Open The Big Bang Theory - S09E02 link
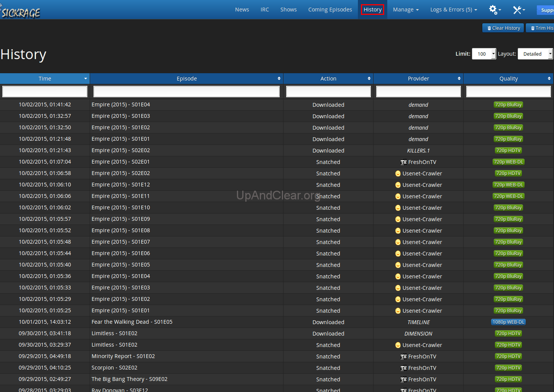 (129, 379)
